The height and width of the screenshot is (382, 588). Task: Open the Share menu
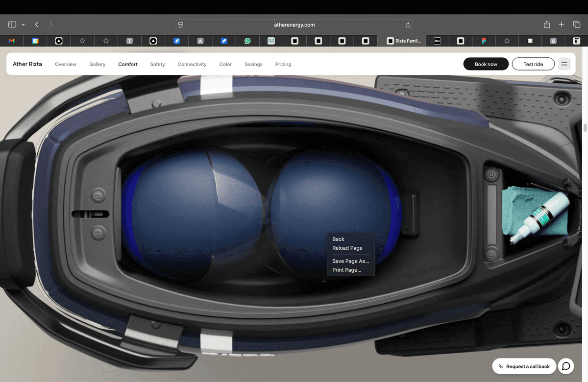pos(547,24)
